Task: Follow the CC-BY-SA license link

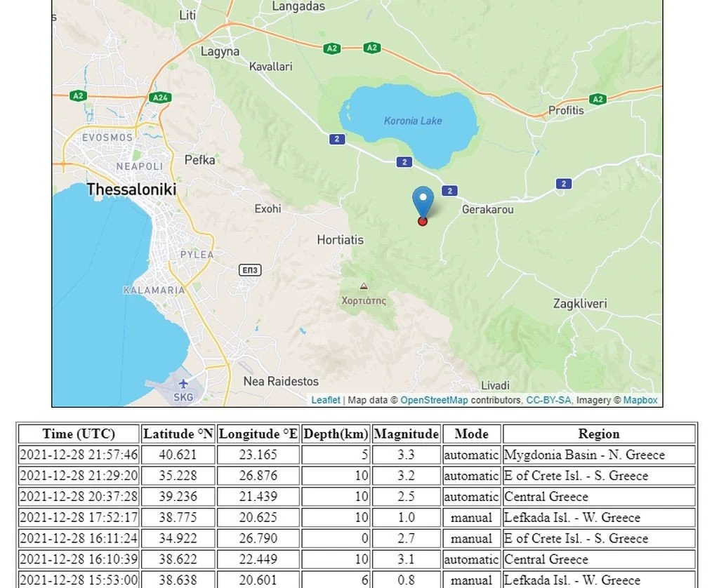Action: (549, 400)
